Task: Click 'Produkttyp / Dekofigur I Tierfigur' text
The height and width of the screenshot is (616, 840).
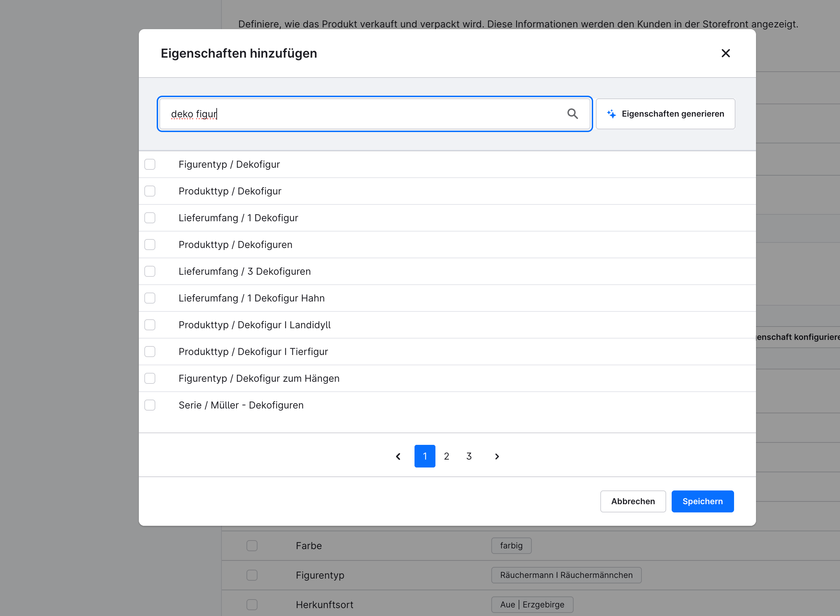Action: pos(253,352)
